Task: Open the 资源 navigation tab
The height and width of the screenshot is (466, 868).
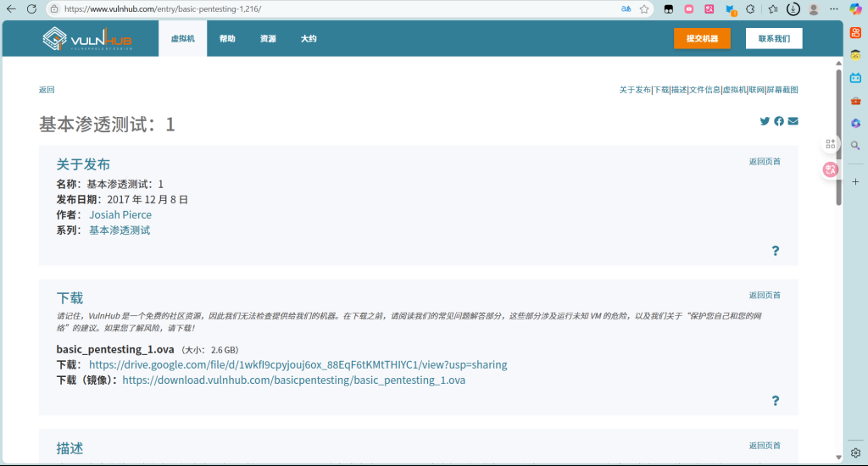Action: click(x=268, y=39)
